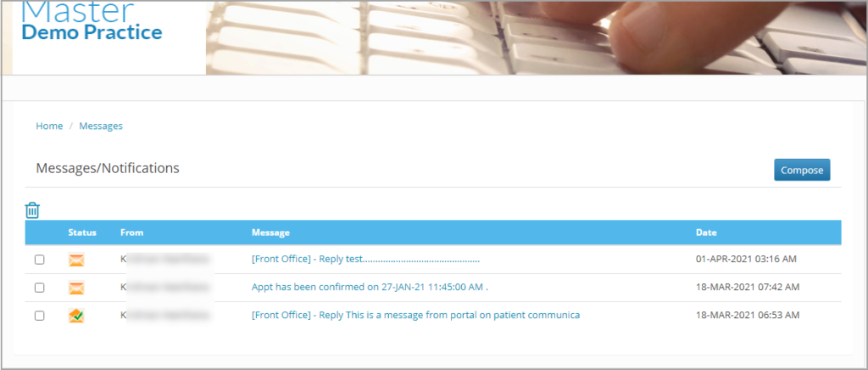Image resolution: width=868 pixels, height=370 pixels.
Task: Open the "[Front Office] - Reply test" message
Action: pos(365,260)
